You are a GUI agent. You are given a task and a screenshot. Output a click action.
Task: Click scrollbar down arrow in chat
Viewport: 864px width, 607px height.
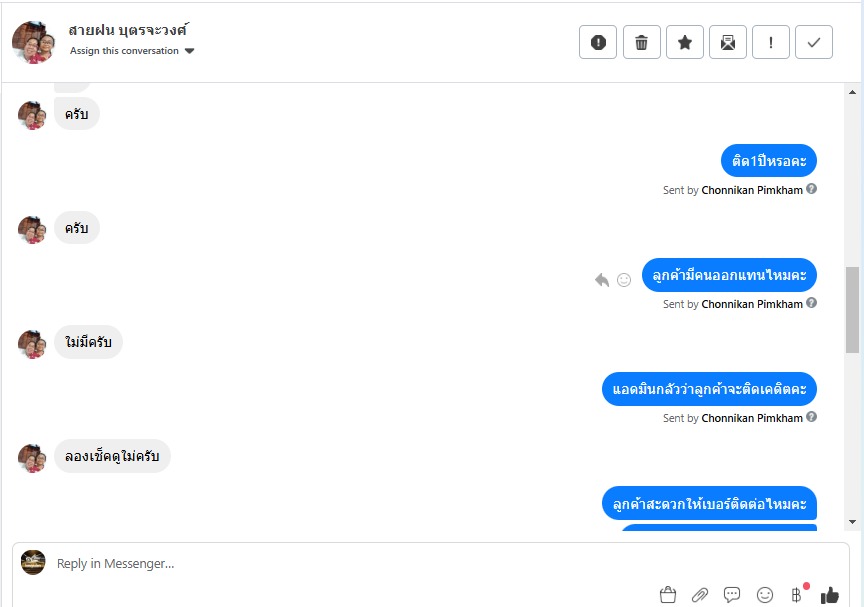[x=852, y=522]
